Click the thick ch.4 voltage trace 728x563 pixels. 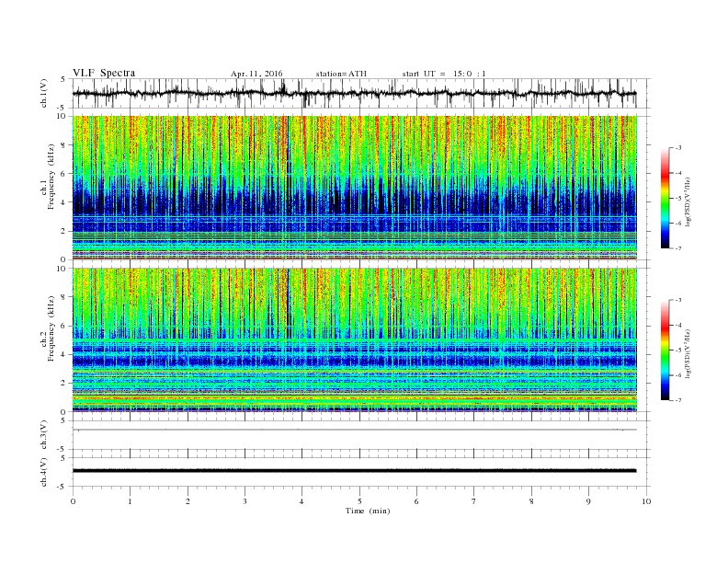354,471
